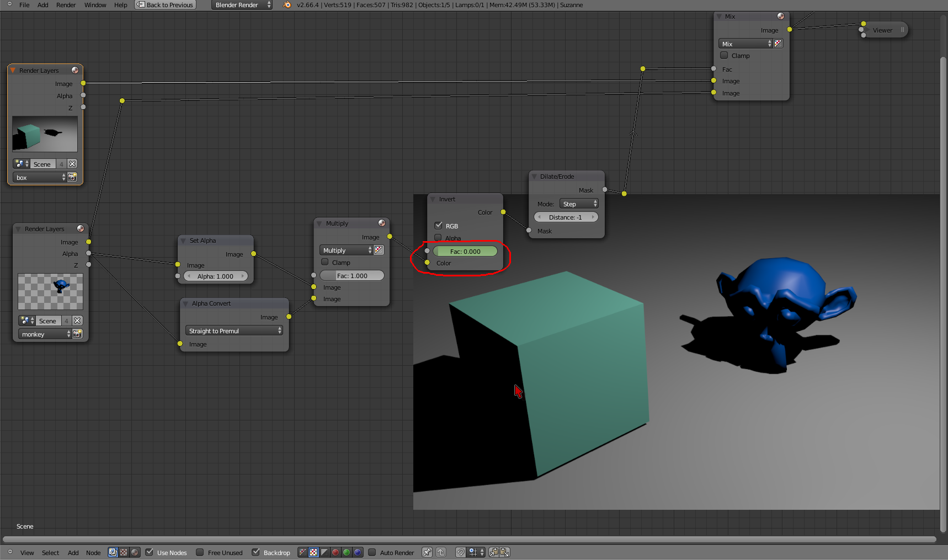This screenshot has height=560, width=948.
Task: Click the Distance field in Dilate/Erode
Action: click(x=566, y=217)
